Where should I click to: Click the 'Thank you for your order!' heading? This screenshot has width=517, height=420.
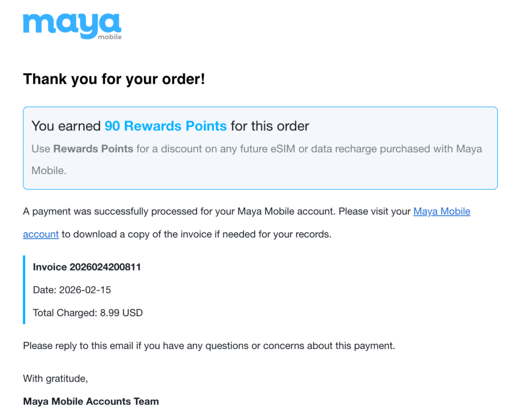(x=114, y=79)
